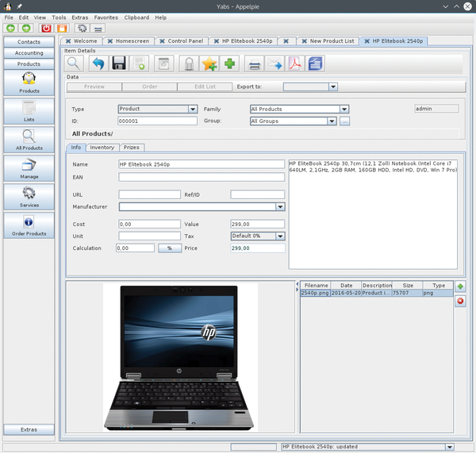
Task: Open the Tools menu
Action: 59,17
